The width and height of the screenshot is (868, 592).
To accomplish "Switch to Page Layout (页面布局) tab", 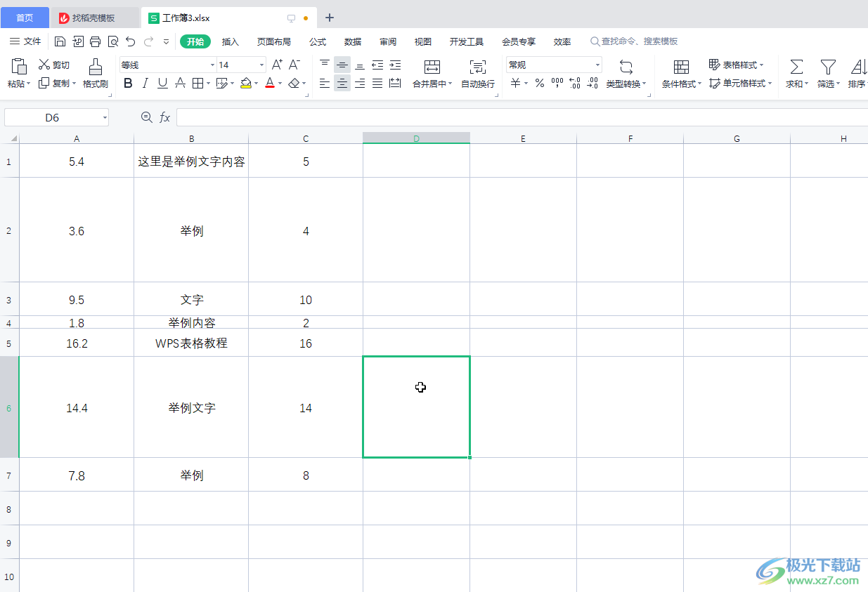I will pyautogui.click(x=274, y=41).
